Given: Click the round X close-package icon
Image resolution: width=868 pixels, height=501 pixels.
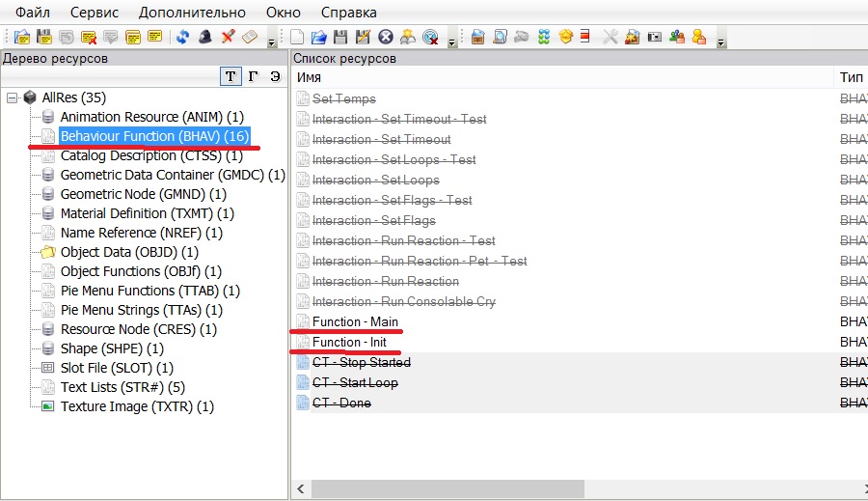Looking at the screenshot, I should click(x=386, y=37).
